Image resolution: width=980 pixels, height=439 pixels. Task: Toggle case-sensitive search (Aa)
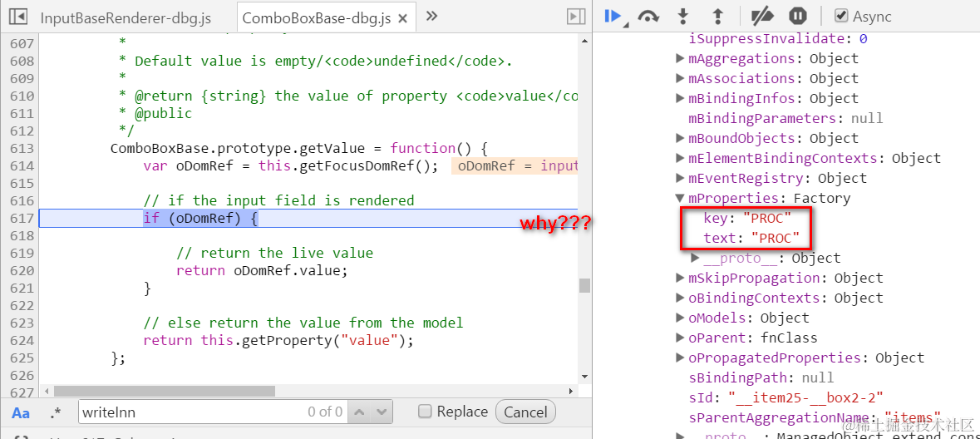tap(22, 412)
